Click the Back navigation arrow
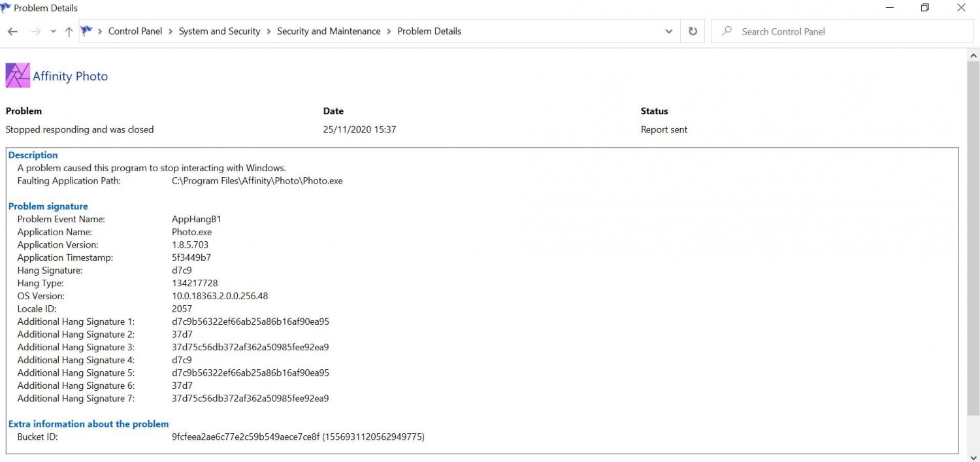980x462 pixels. (12, 31)
